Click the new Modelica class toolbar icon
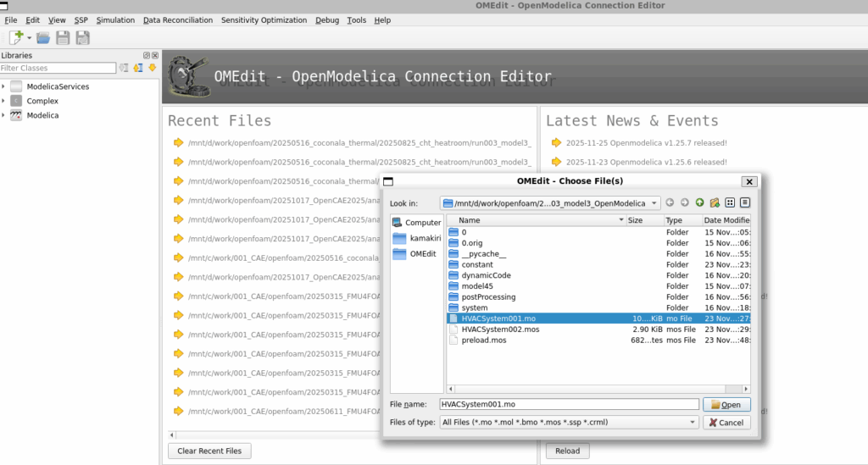 [x=15, y=38]
